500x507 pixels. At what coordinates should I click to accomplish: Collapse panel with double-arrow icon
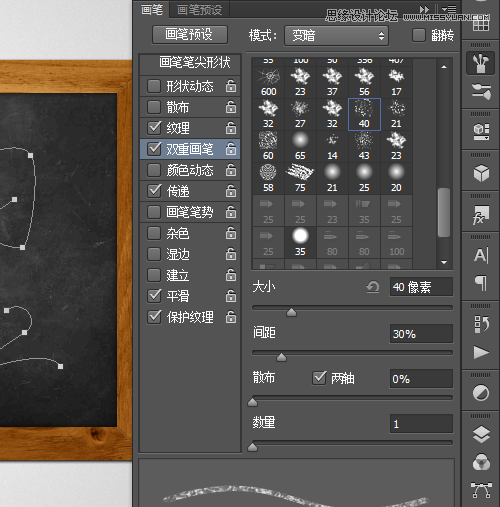[x=424, y=9]
